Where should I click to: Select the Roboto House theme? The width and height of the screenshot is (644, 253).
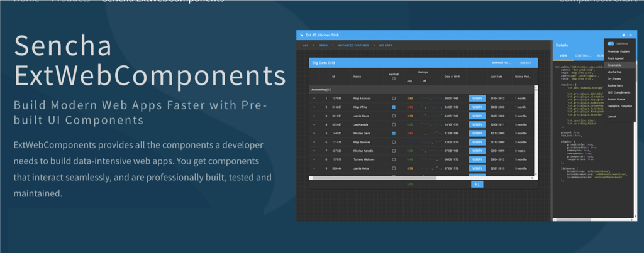tap(619, 99)
